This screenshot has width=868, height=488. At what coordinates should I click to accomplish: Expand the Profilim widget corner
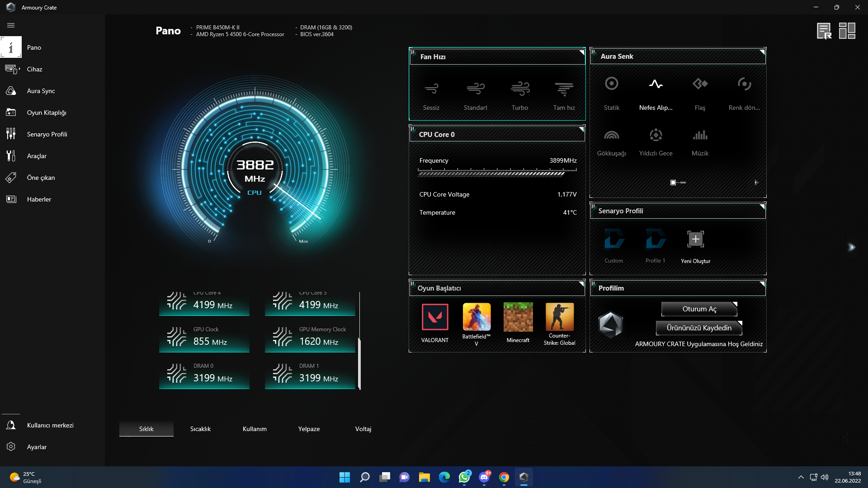(x=762, y=284)
